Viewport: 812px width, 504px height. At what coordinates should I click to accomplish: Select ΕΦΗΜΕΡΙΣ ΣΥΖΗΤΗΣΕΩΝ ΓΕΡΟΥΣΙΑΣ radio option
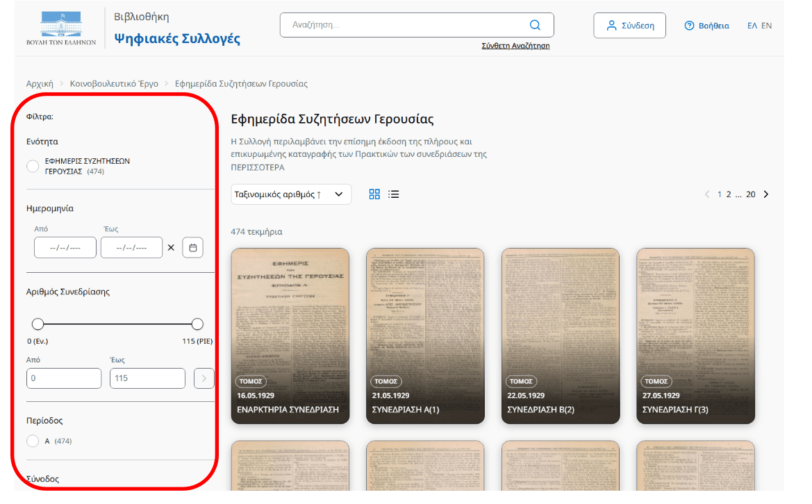tap(33, 166)
